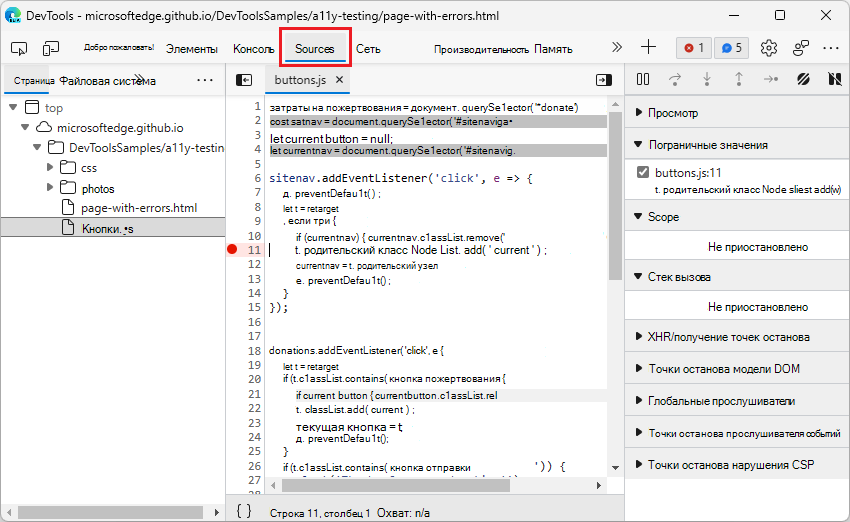
Task: Open the errors counter showing 1
Action: tap(694, 48)
